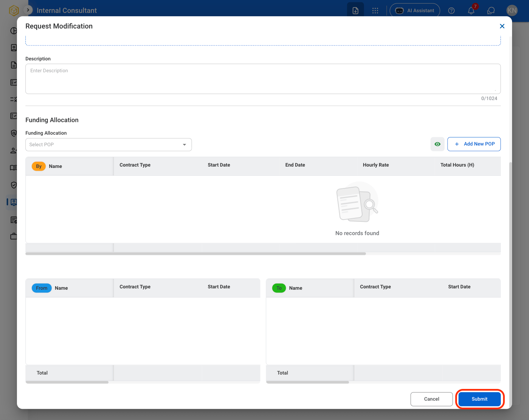
Task: Open the open book sidebar icon
Action: click(14, 168)
